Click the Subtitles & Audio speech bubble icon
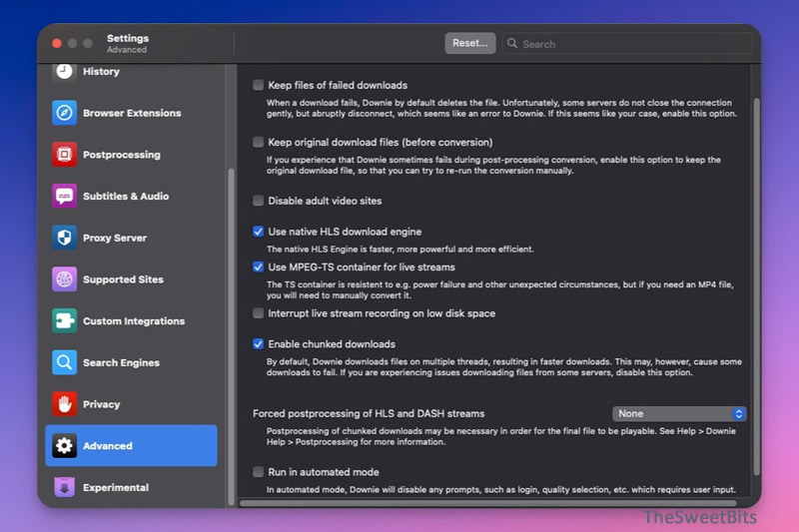Screen dimensions: 799x532 click(x=64, y=196)
